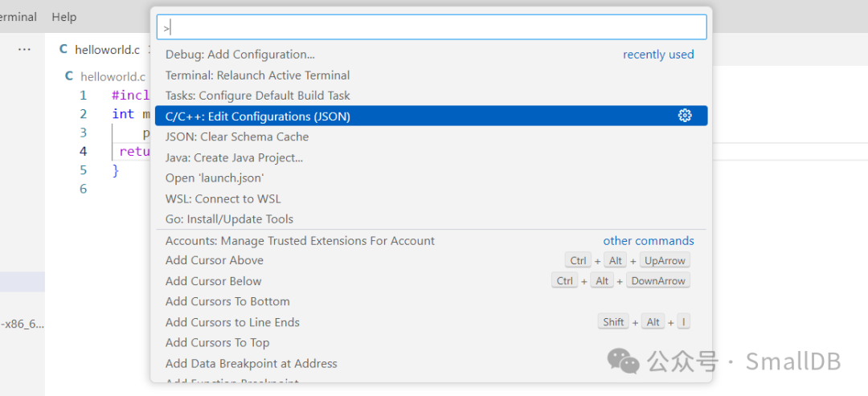Open the Terminal menu
The width and height of the screenshot is (868, 396).
point(18,17)
